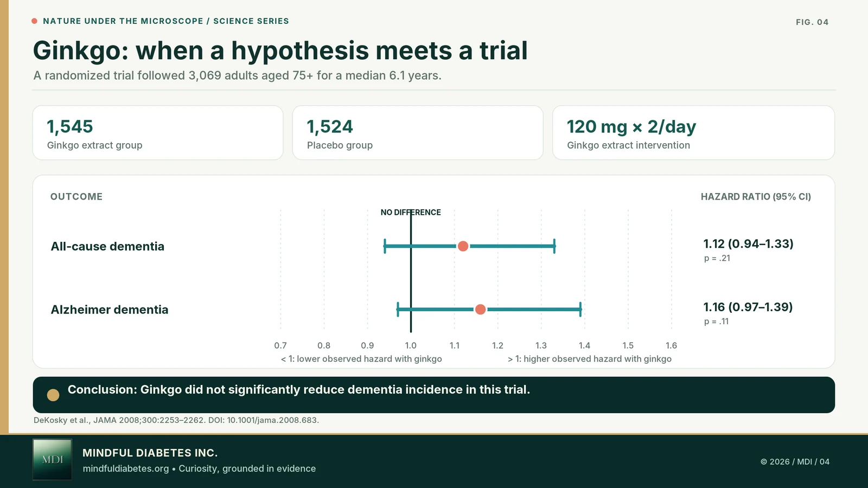Click the red dot before the series header
Screen dimensions: 868x488
pyautogui.click(x=34, y=21)
